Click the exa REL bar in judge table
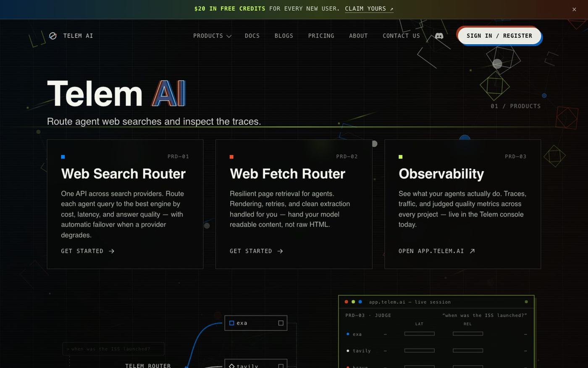This screenshot has height=368, width=588. coord(468,334)
